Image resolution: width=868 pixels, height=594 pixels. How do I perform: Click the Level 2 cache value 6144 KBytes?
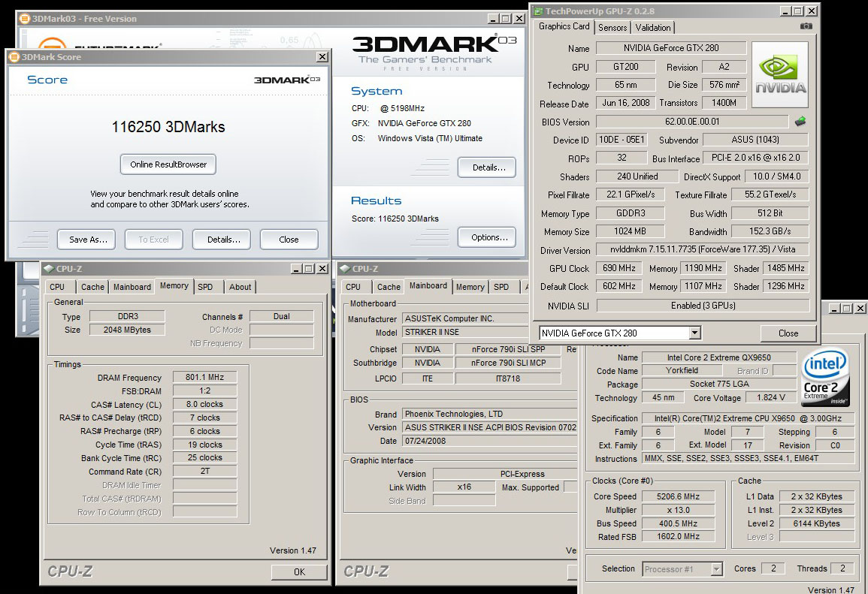coord(816,523)
